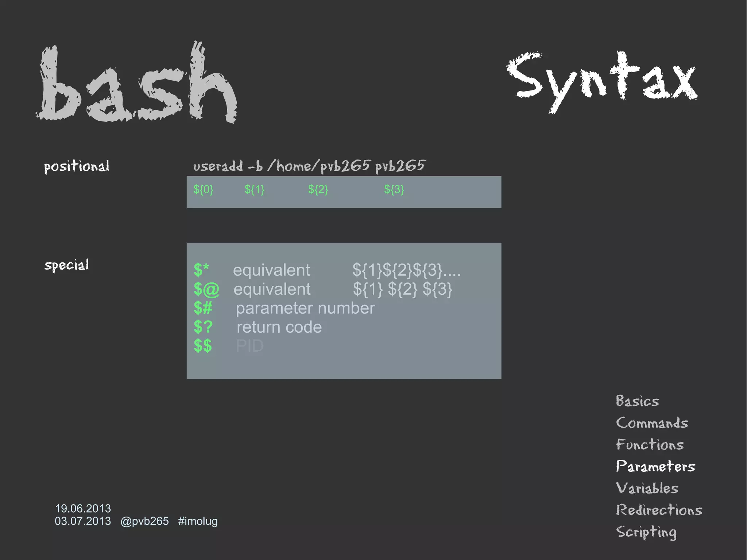Click the green $@ symbol

click(x=206, y=290)
